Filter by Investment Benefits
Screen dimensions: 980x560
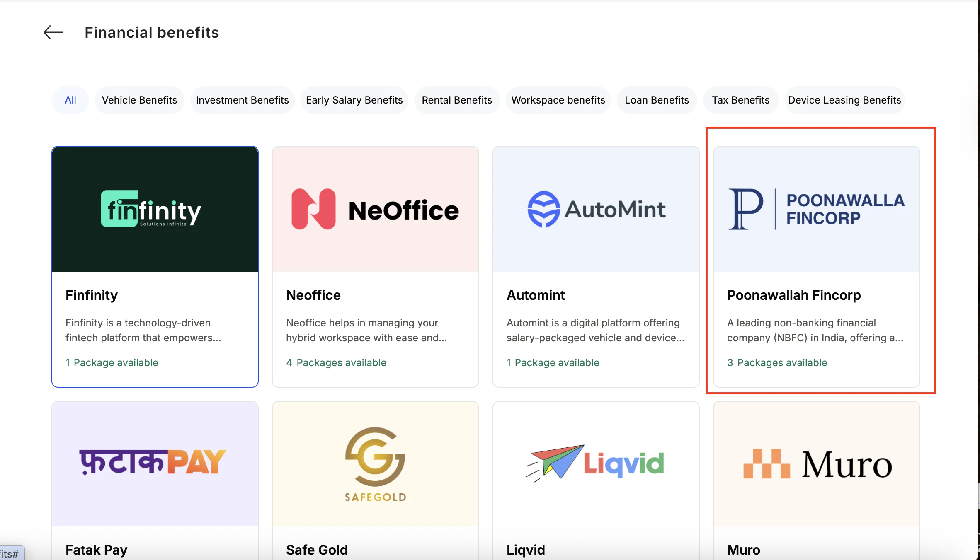243,100
